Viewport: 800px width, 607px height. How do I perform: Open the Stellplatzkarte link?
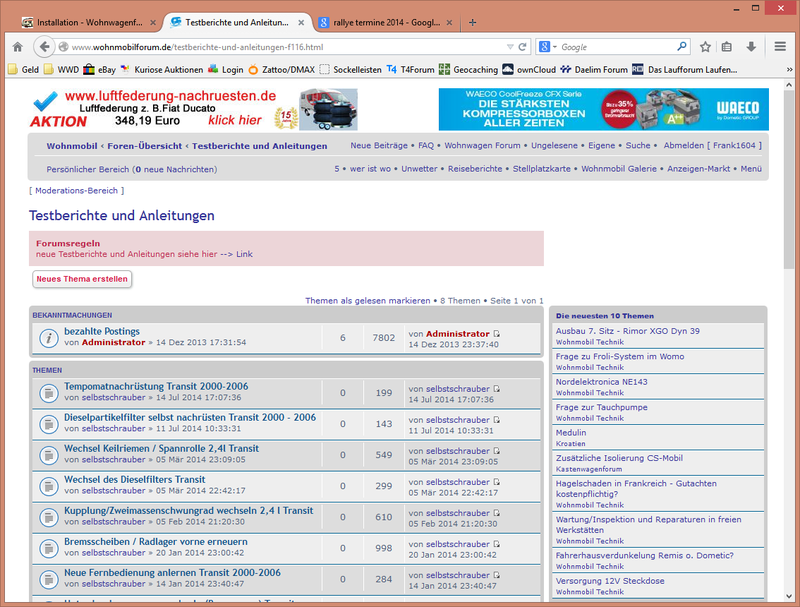click(541, 169)
